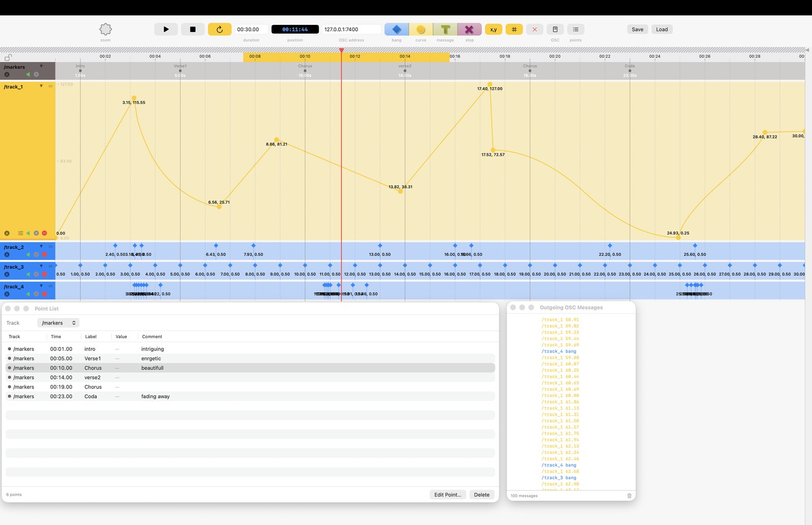Select the step X tool
The image size is (812, 525).
469,29
